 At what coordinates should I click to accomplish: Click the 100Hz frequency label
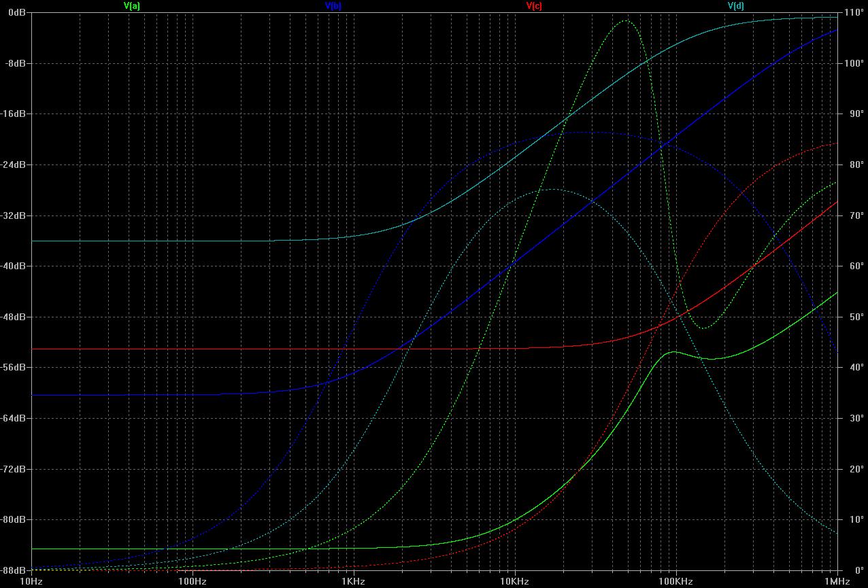[x=193, y=582]
